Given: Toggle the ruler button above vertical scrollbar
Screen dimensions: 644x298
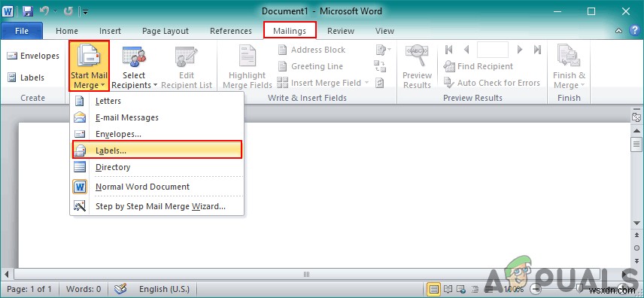Looking at the screenshot, I should coord(636,118).
